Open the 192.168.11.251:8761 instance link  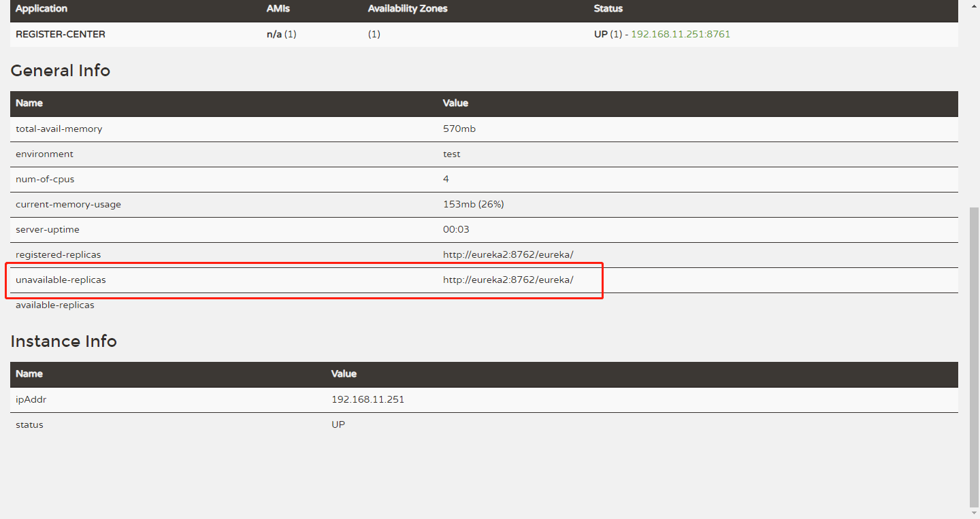(x=681, y=34)
